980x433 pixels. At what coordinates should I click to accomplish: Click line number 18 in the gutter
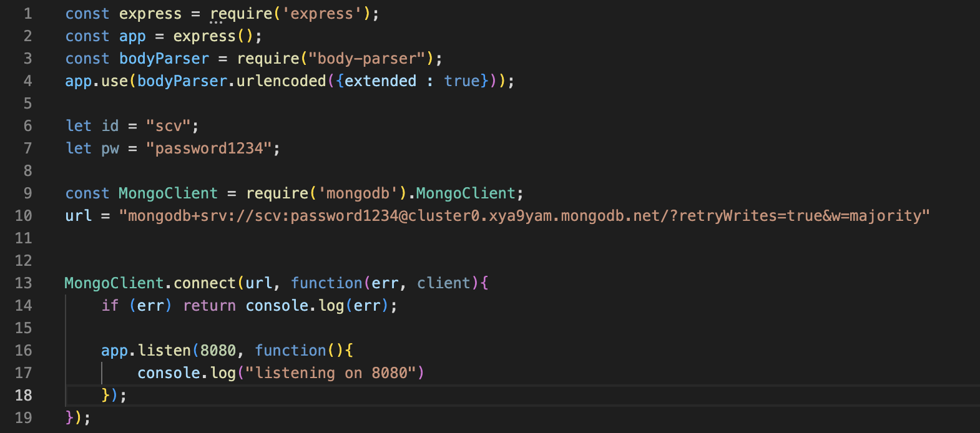point(23,396)
